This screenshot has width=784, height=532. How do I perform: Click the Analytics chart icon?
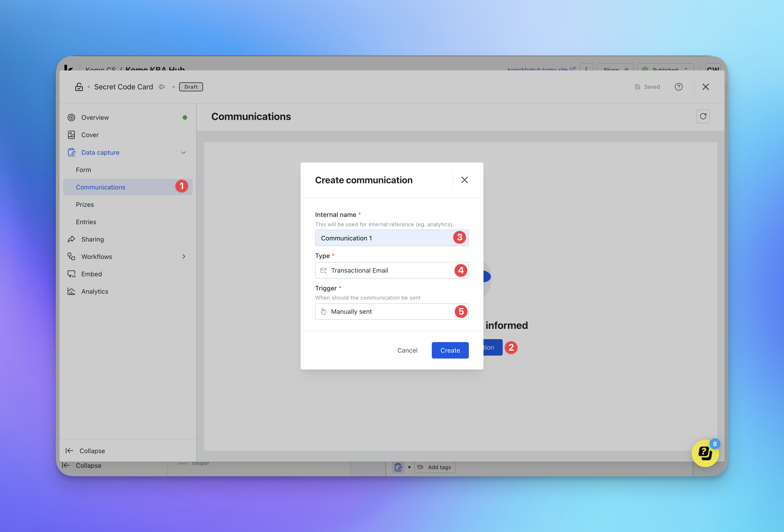point(71,291)
